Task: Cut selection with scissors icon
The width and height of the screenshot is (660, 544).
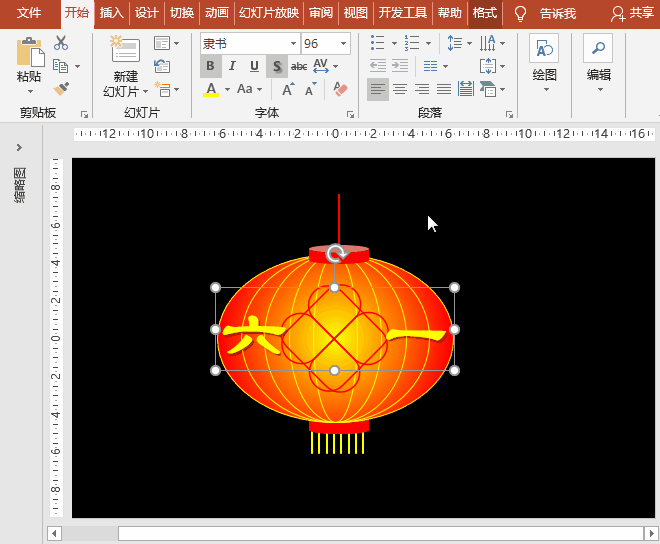Action: coord(61,43)
